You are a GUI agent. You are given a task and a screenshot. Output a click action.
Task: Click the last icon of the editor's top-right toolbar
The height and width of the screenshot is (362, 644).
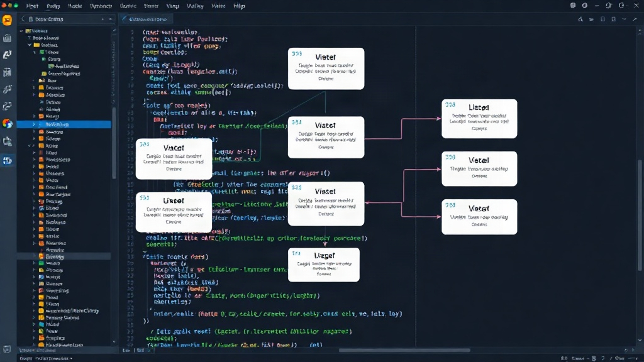[635, 19]
